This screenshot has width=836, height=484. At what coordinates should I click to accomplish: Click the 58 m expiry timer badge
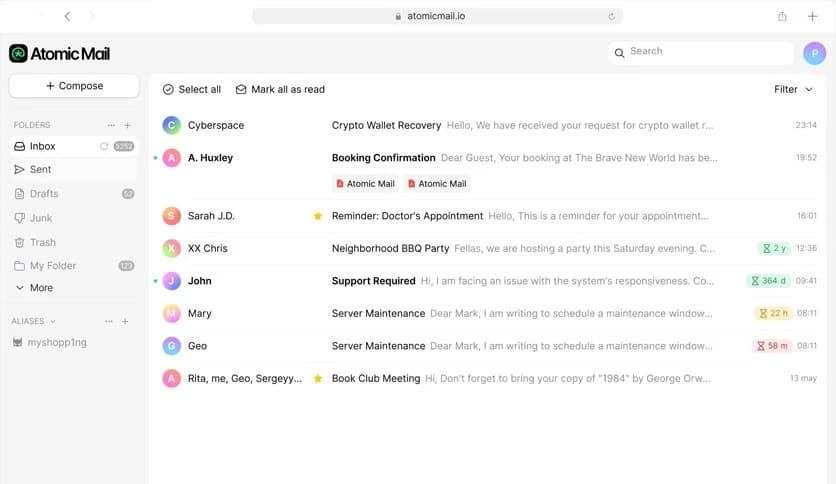coord(772,346)
